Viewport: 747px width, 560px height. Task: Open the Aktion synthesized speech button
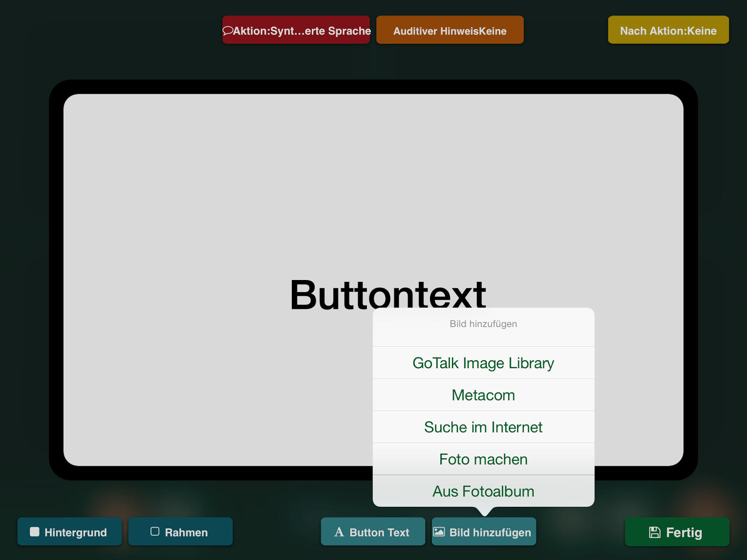[296, 30]
